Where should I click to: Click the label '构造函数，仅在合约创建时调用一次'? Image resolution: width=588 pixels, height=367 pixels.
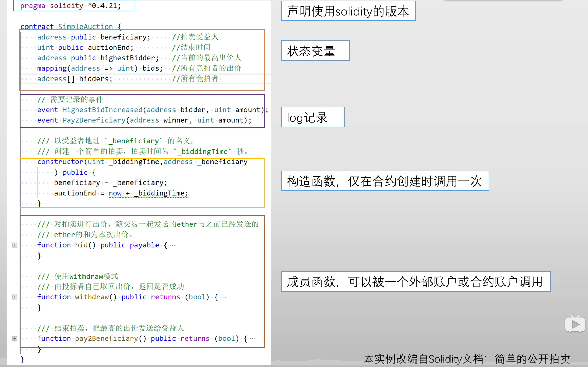tap(385, 181)
